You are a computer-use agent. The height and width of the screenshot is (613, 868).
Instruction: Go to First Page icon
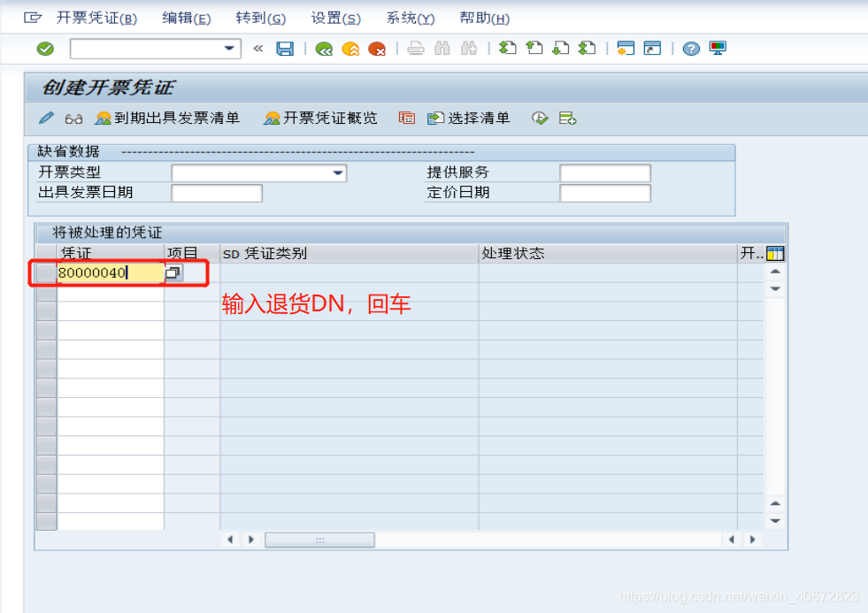point(508,48)
